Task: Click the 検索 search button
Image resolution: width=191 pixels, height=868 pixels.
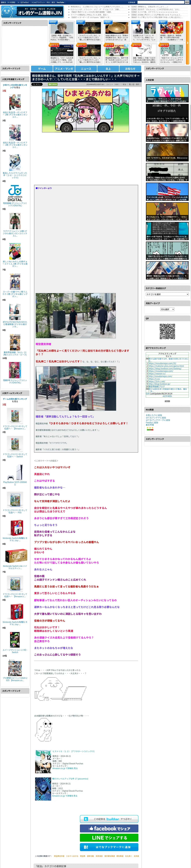Action: [187, 2]
